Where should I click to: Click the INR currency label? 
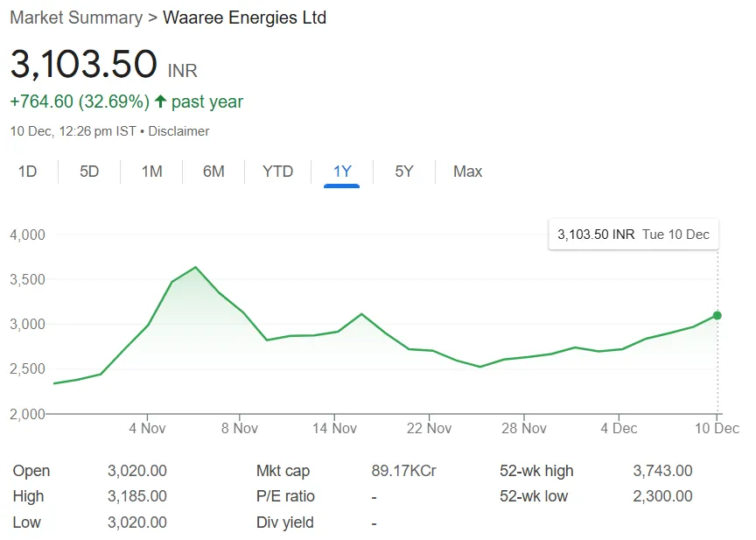[182, 71]
